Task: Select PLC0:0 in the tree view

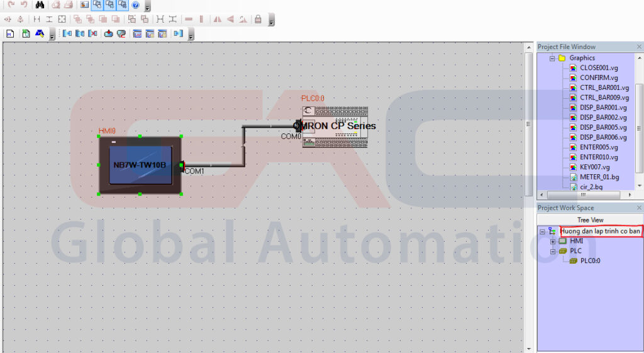Action: 590,261
